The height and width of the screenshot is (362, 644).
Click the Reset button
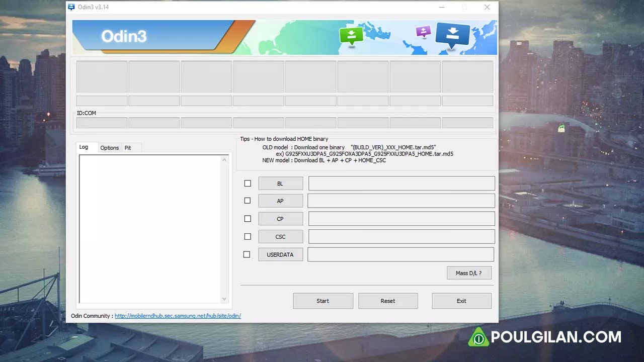click(388, 301)
